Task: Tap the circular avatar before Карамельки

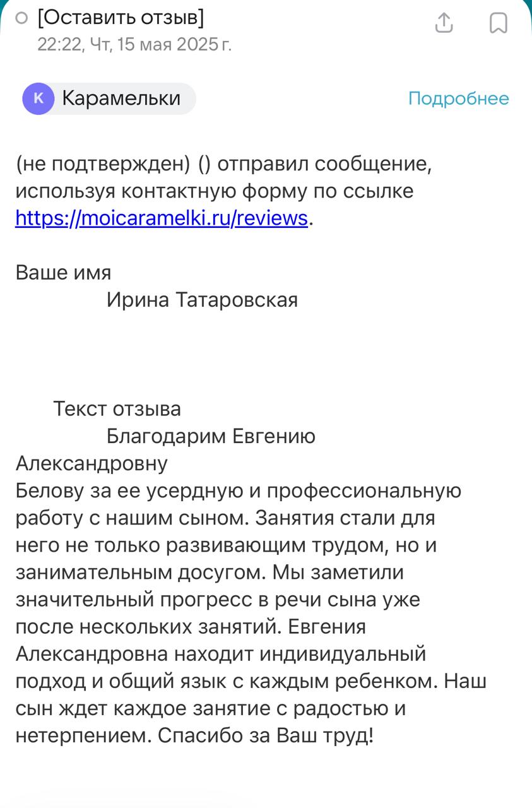Action: coord(38,98)
